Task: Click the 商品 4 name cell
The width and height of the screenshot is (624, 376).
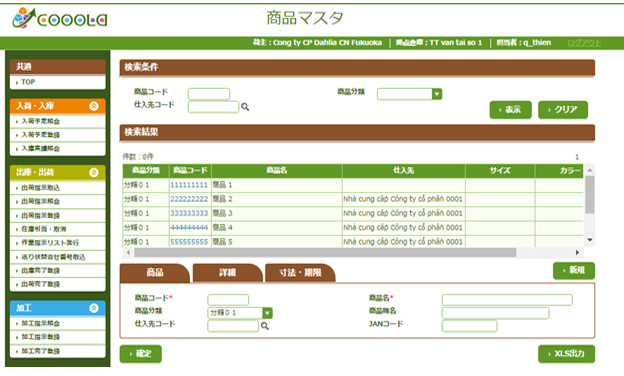Action: tap(277, 228)
